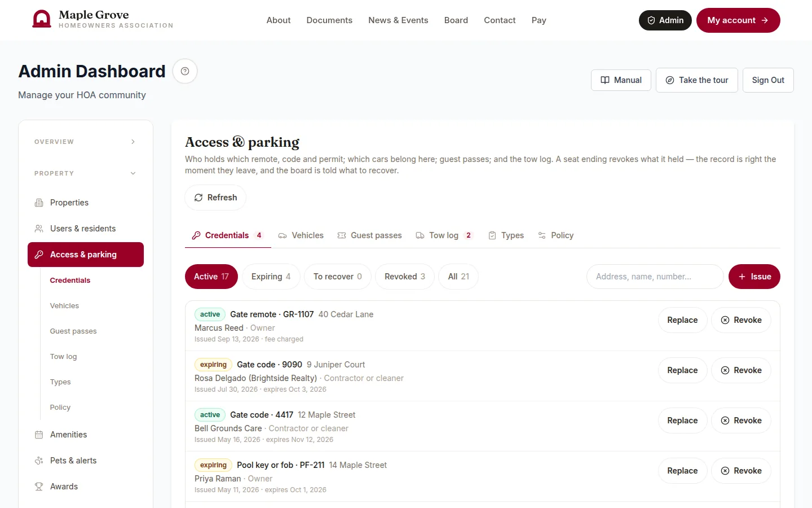This screenshot has width=812, height=508.
Task: Click the Sign Out button
Action: [x=768, y=80]
